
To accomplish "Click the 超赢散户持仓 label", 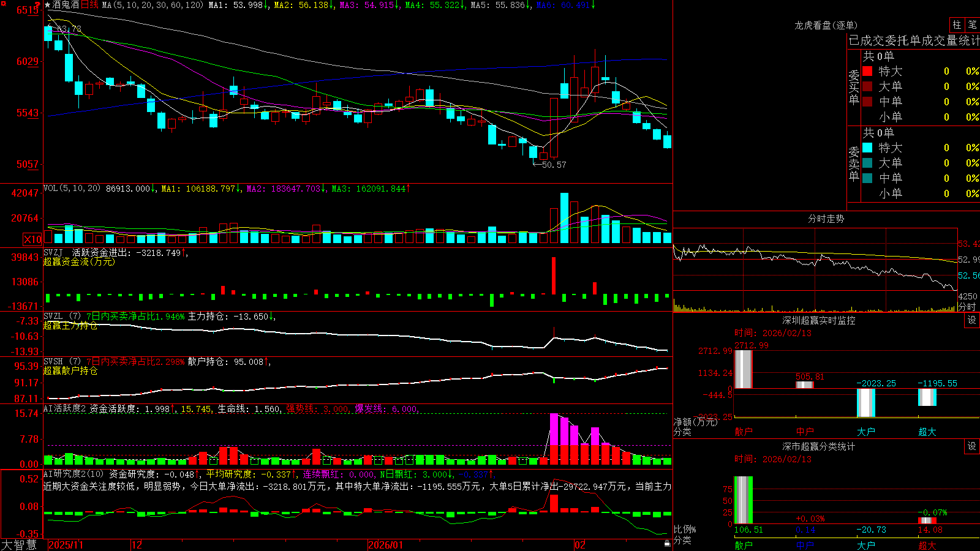I will tap(70, 370).
